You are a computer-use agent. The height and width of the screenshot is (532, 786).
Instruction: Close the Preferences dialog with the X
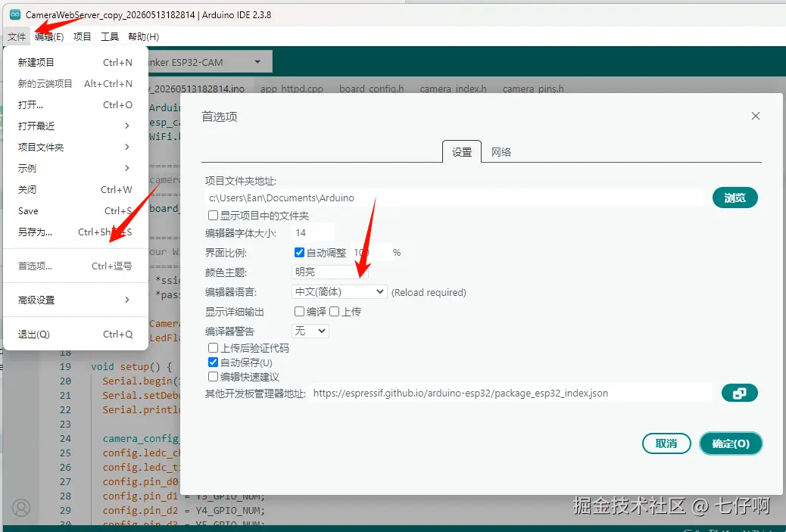click(756, 117)
